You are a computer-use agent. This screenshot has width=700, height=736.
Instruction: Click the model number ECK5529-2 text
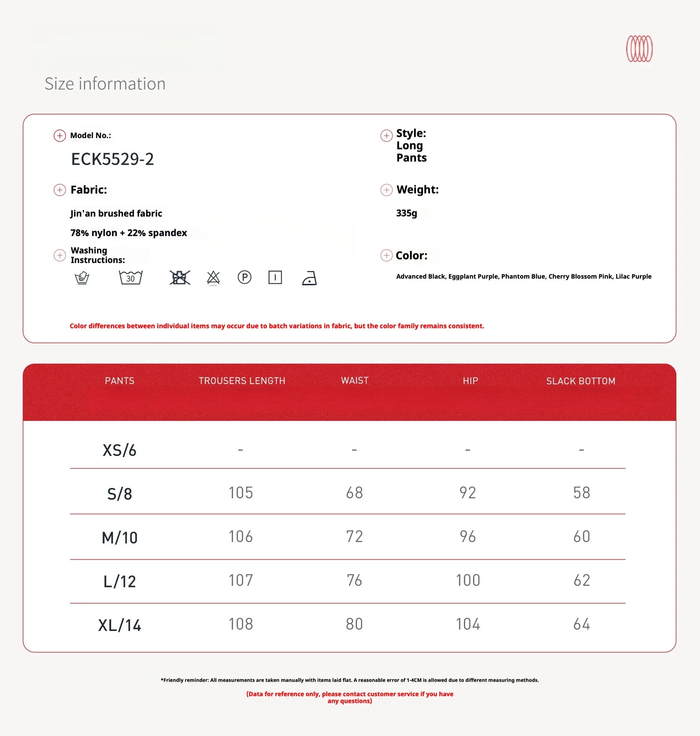point(112,159)
